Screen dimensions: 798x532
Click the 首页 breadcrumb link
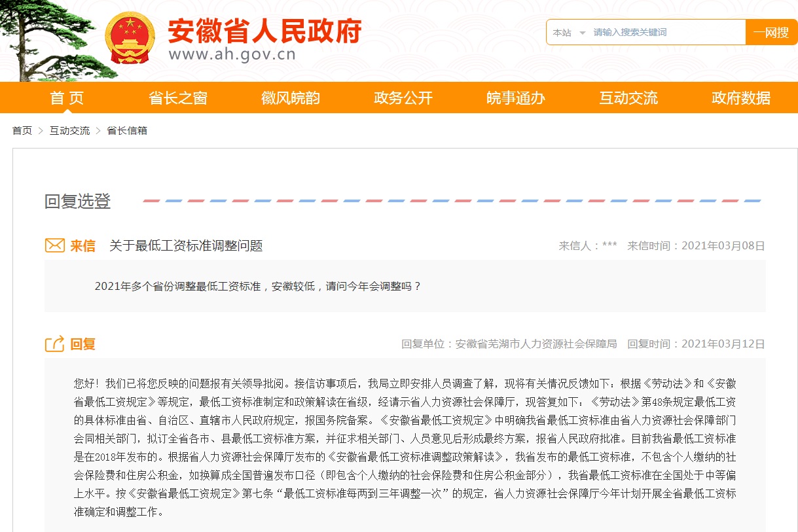pyautogui.click(x=22, y=130)
